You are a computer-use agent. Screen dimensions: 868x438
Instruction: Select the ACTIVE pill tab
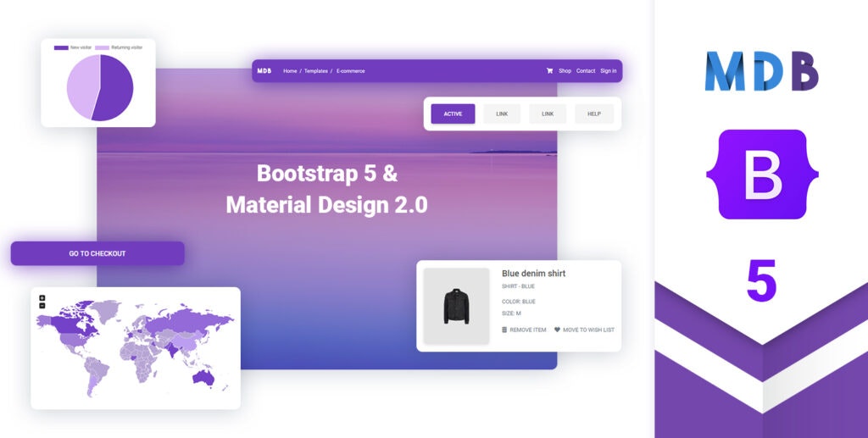(x=453, y=114)
